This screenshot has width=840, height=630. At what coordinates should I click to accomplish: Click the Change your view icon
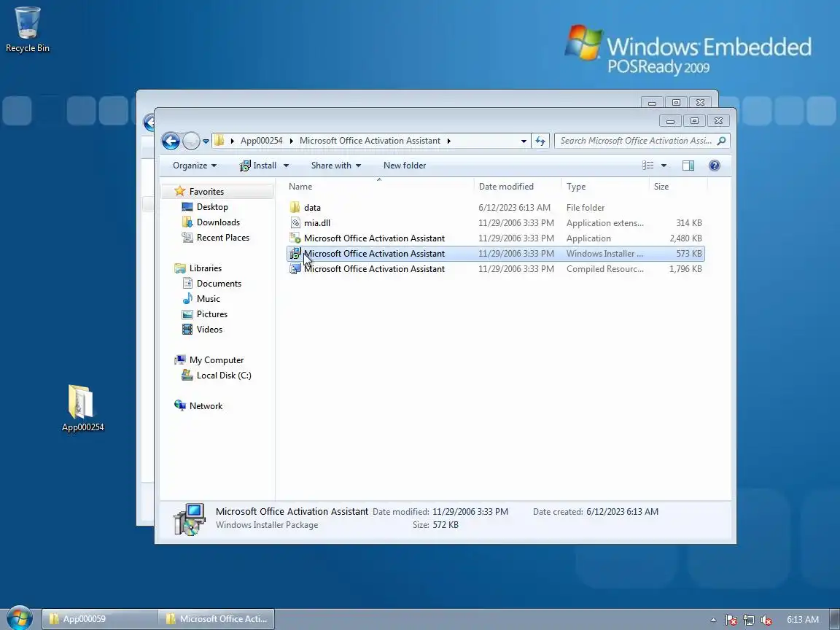coord(647,166)
